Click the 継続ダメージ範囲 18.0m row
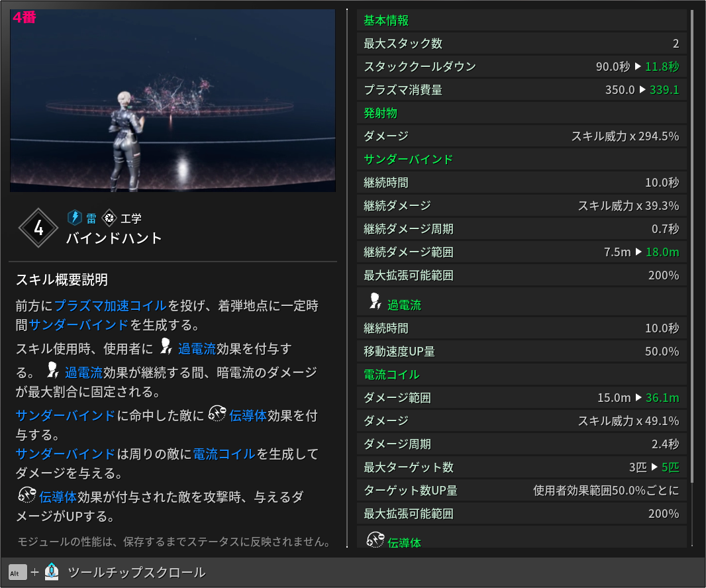The image size is (706, 588). [522, 252]
